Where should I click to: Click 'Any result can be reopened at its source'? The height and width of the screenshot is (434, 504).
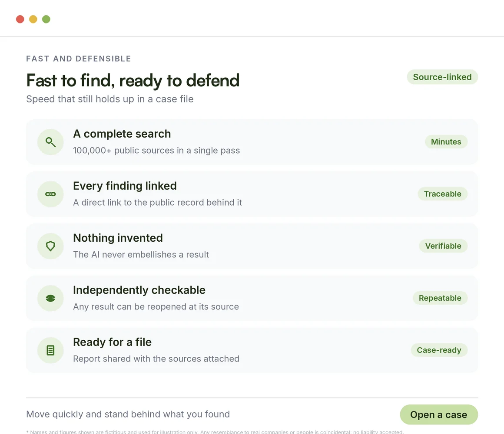tap(156, 306)
